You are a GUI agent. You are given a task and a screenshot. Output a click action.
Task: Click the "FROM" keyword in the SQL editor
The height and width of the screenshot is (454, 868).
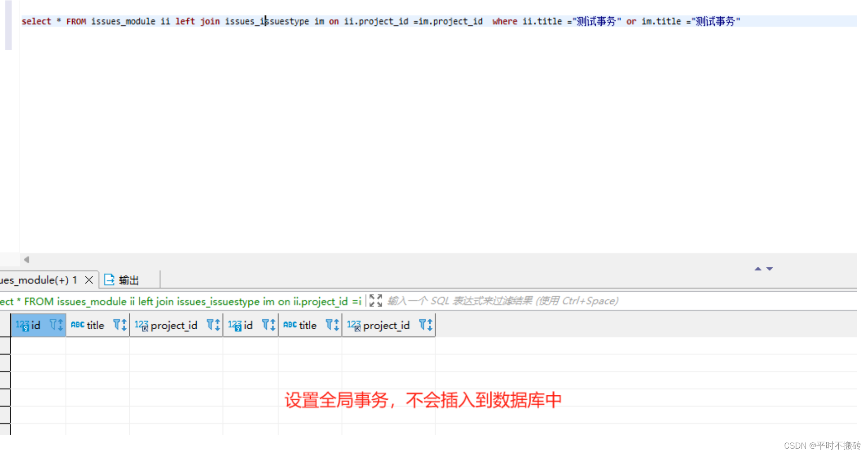pyautogui.click(x=76, y=21)
